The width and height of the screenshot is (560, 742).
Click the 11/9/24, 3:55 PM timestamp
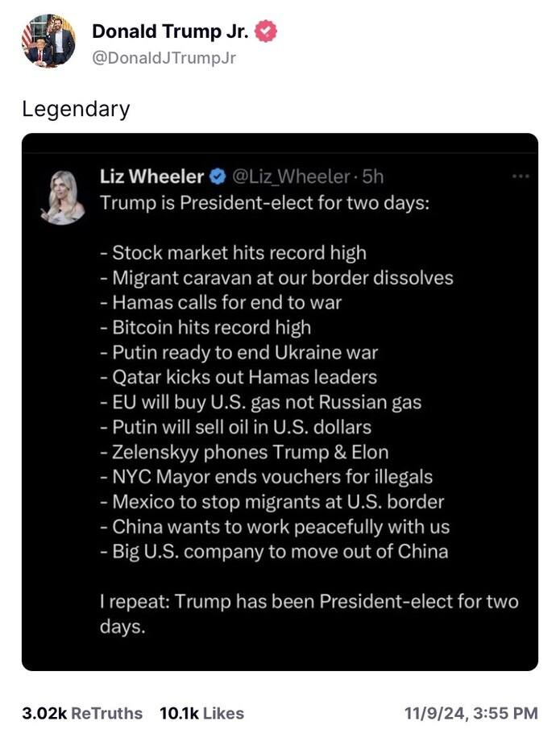[x=471, y=713]
